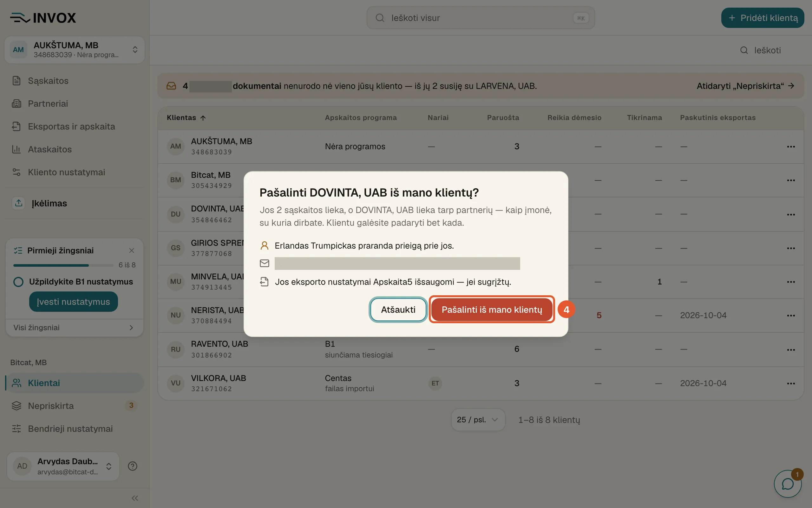
Task: Focus the Ieškoti visur search field
Action: click(481, 18)
